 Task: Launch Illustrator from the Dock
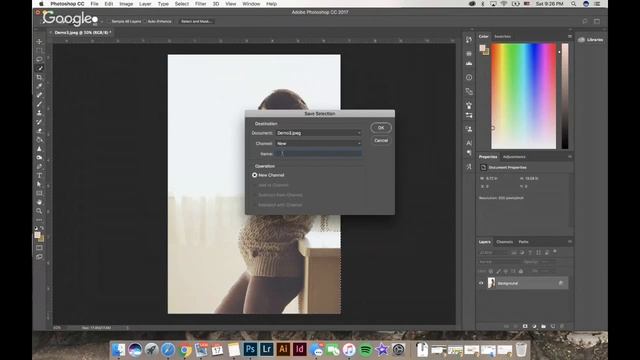click(283, 349)
